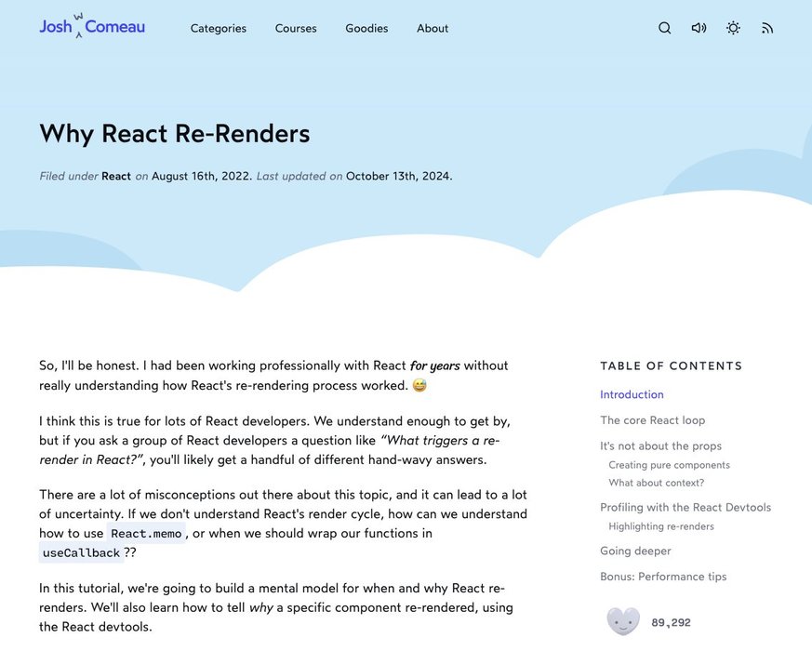Toggle site sound effects speaker icon
Viewport: 812px width, 651px height.
(x=699, y=28)
